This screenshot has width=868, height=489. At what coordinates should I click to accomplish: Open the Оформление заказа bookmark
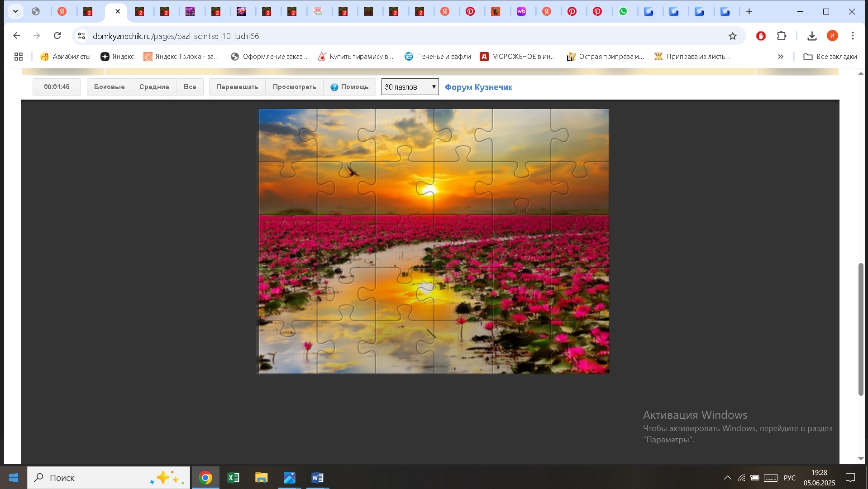(269, 57)
